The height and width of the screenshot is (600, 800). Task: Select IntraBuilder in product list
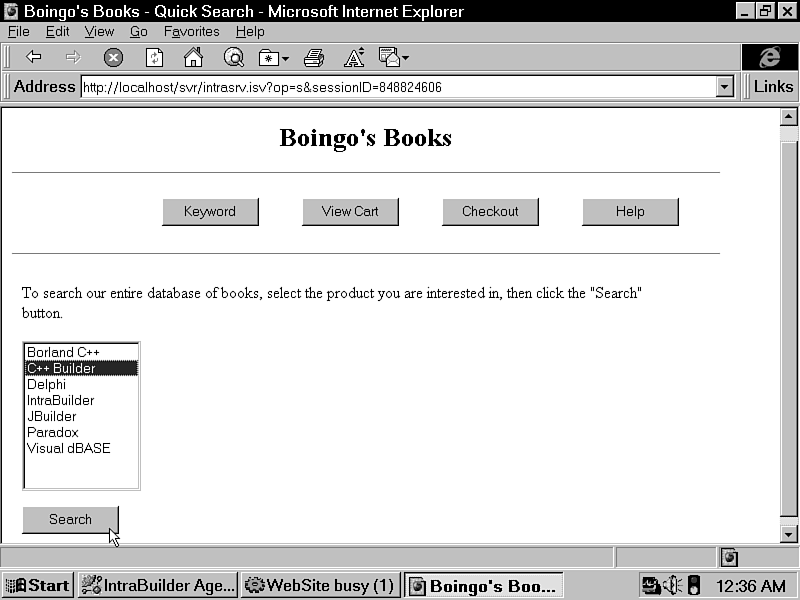82,400
